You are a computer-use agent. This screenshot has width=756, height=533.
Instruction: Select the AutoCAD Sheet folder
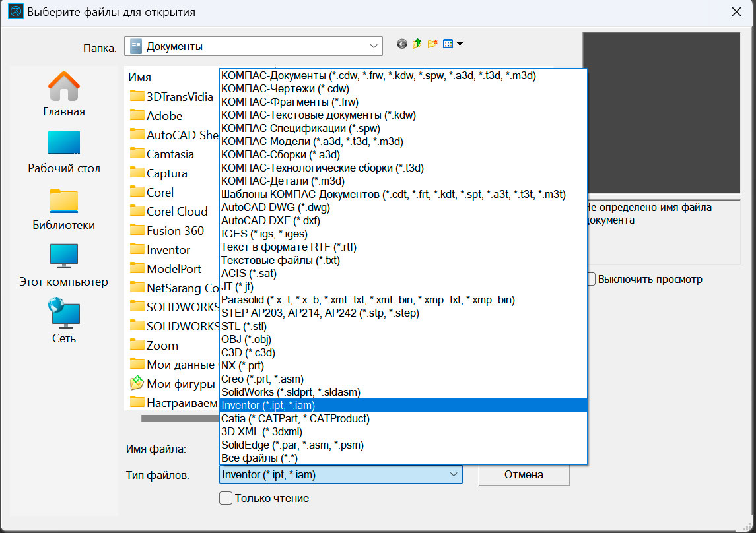[174, 135]
